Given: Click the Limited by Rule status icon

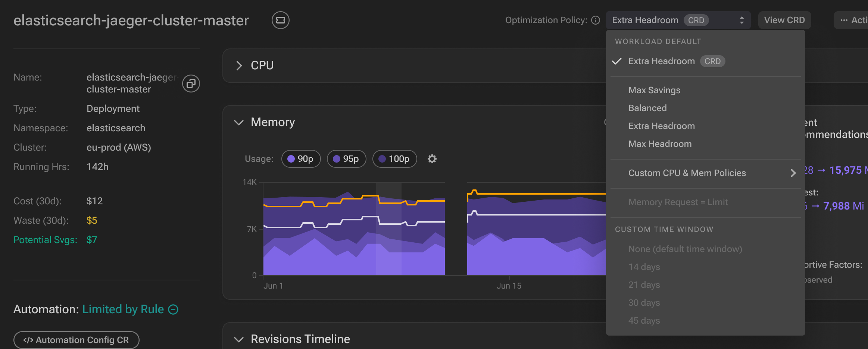Looking at the screenshot, I should 173,309.
